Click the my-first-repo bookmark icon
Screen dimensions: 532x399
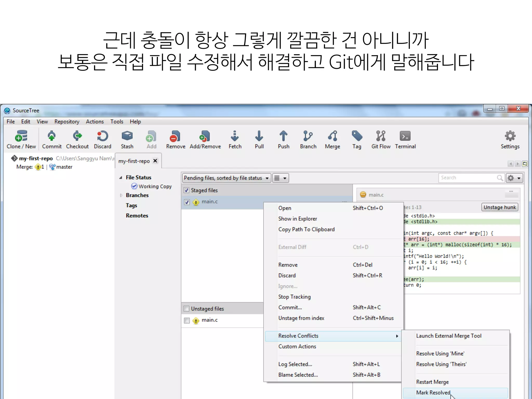point(14,158)
